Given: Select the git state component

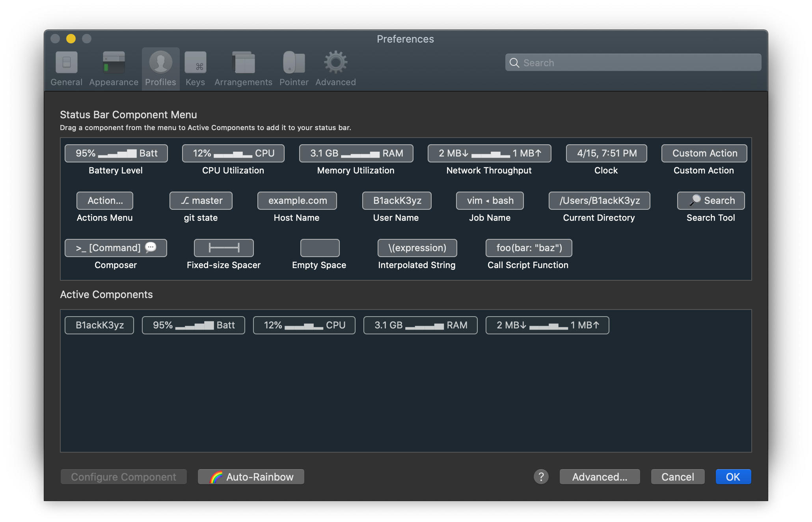Looking at the screenshot, I should (x=201, y=201).
